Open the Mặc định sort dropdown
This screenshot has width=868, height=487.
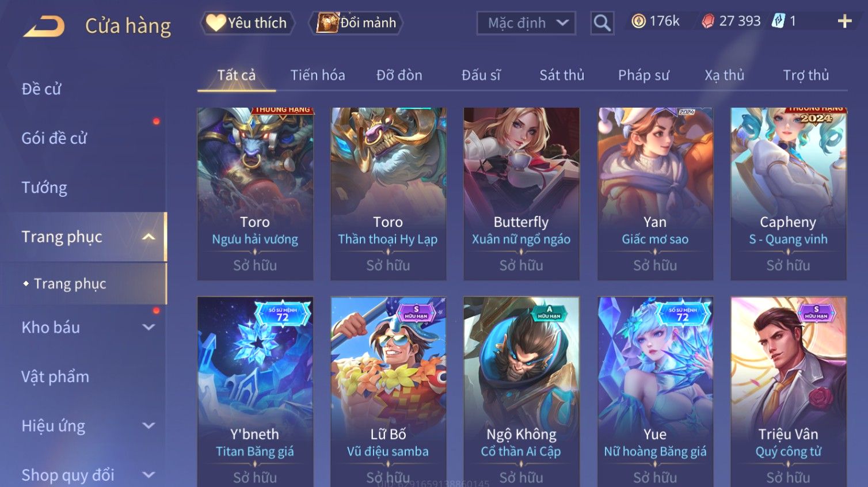pyautogui.click(x=526, y=23)
